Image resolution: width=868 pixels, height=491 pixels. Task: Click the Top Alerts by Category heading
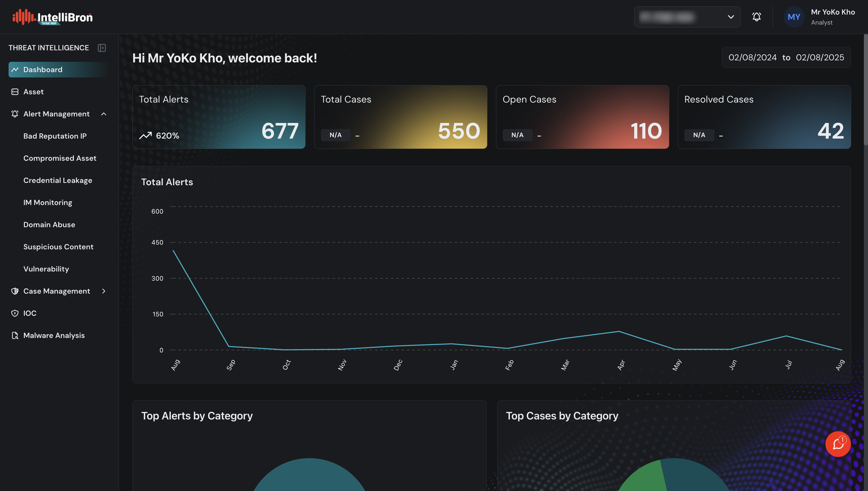(x=197, y=416)
